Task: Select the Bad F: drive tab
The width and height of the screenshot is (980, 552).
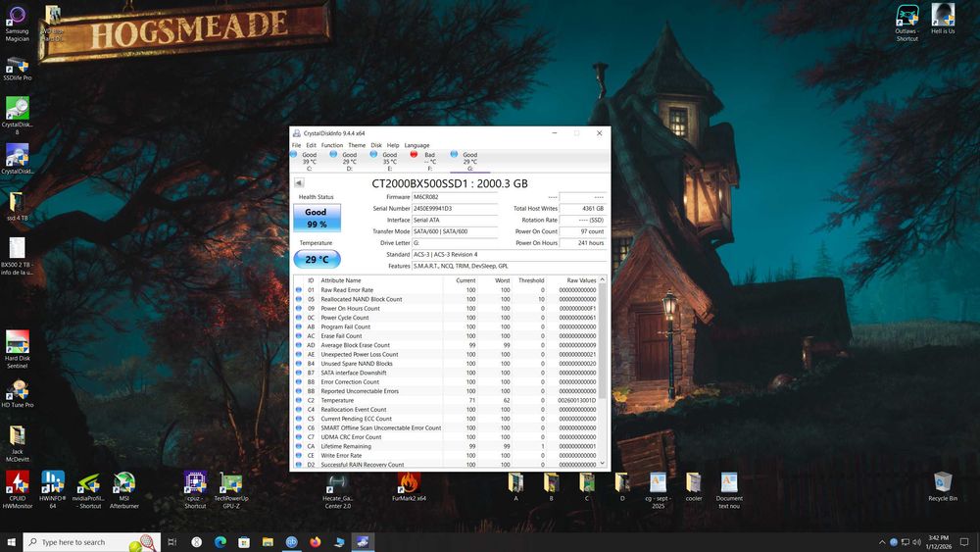Action: 429,162
